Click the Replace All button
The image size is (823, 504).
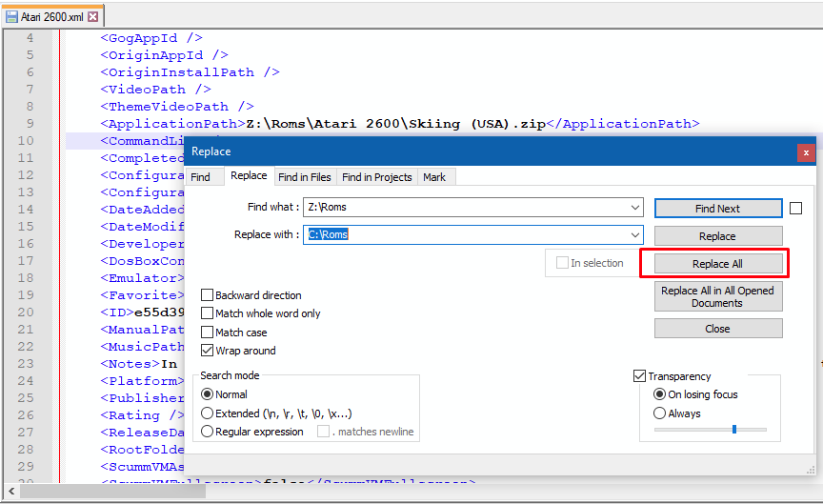[717, 264]
